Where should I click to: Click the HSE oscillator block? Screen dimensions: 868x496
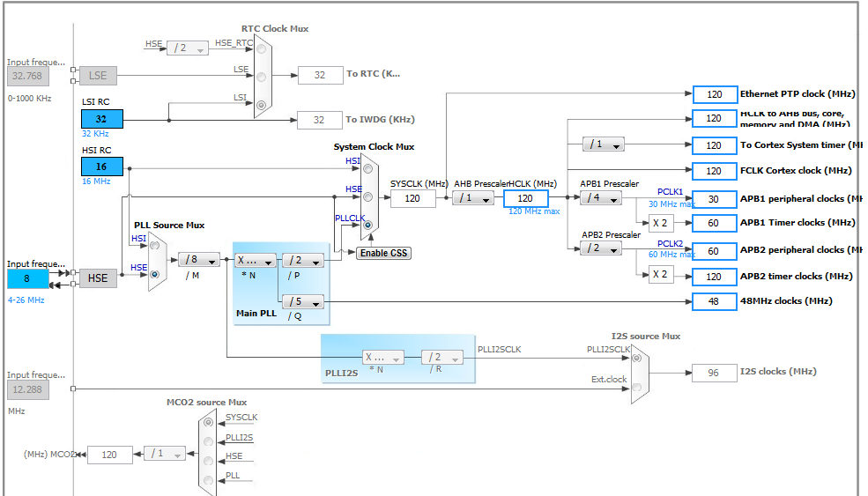coord(98,278)
